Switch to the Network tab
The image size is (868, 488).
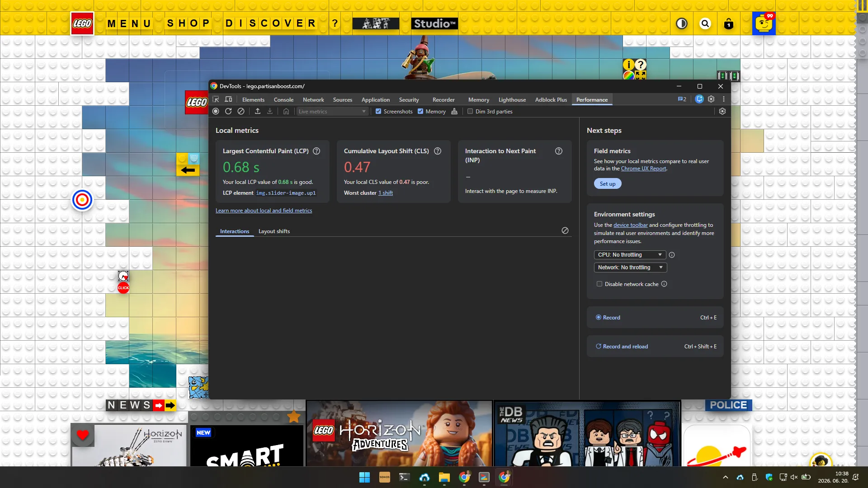pyautogui.click(x=313, y=99)
